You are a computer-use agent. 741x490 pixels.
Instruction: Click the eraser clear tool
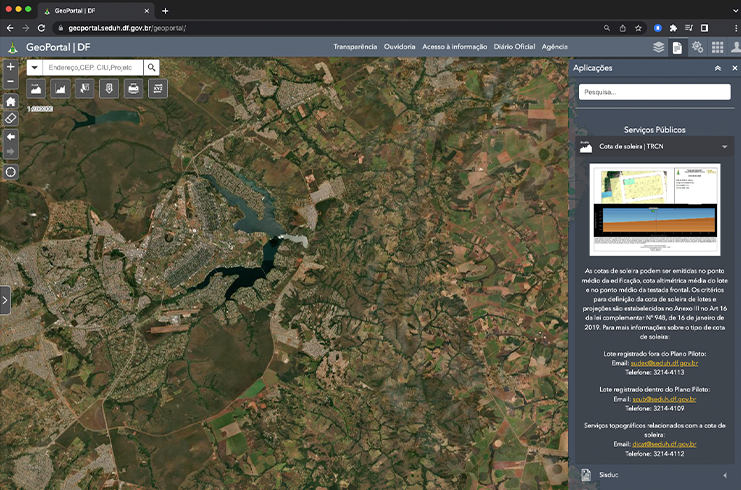(x=11, y=117)
